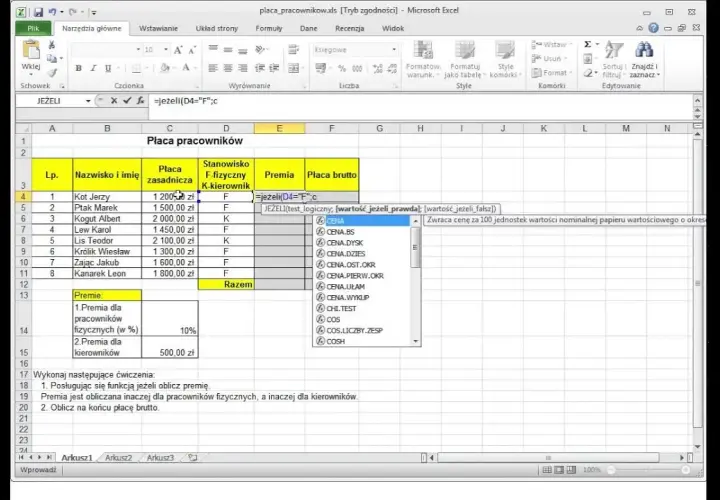
Task: Open the font name dropdown
Action: pos(138,50)
